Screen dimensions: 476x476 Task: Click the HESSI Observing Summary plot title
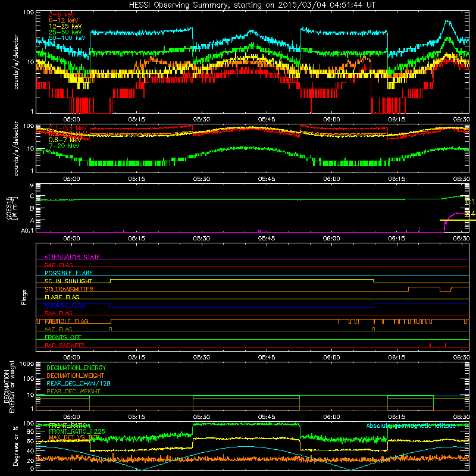(252, 5)
